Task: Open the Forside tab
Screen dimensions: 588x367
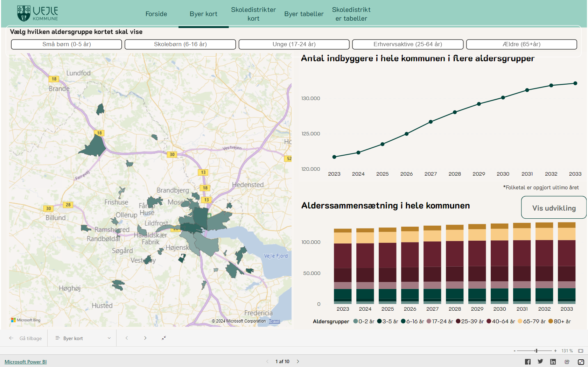Action: pyautogui.click(x=156, y=14)
